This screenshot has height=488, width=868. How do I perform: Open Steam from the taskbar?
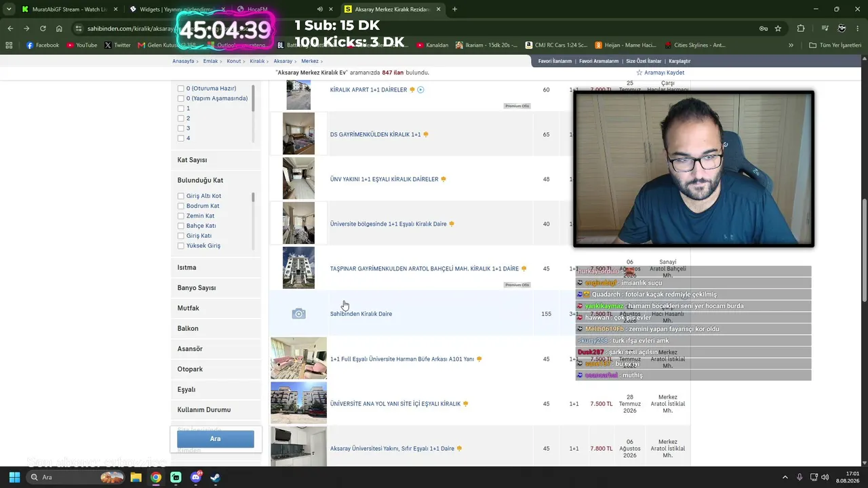215,477
